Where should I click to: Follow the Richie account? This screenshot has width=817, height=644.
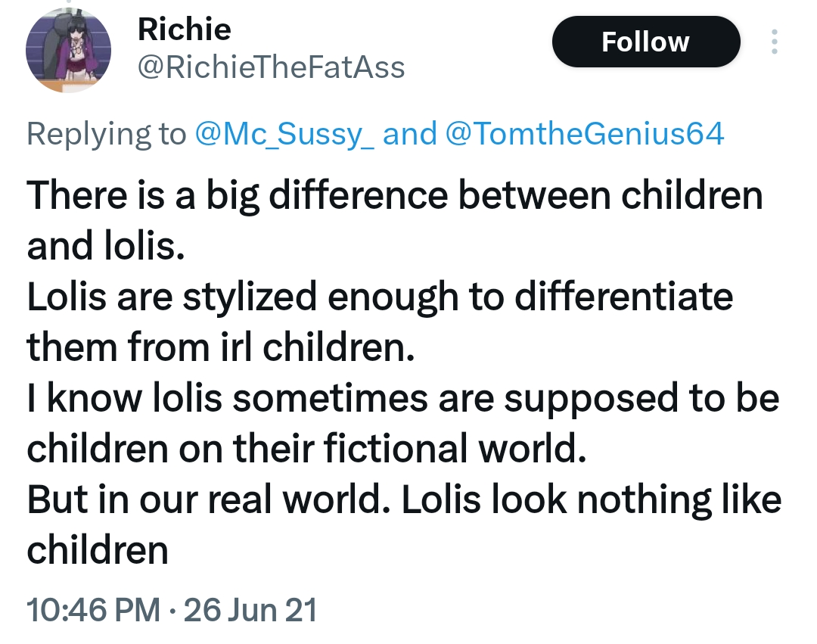pyautogui.click(x=646, y=42)
